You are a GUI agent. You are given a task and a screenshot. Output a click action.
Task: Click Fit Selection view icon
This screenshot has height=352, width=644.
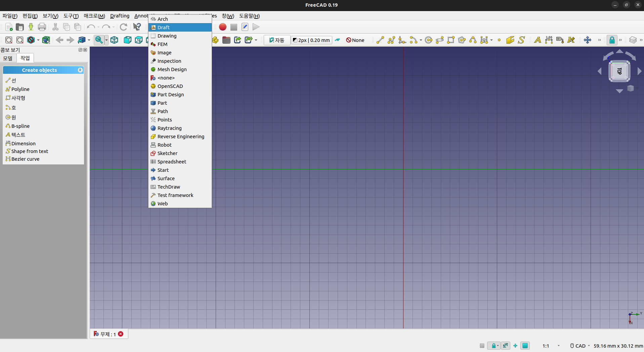click(x=20, y=40)
